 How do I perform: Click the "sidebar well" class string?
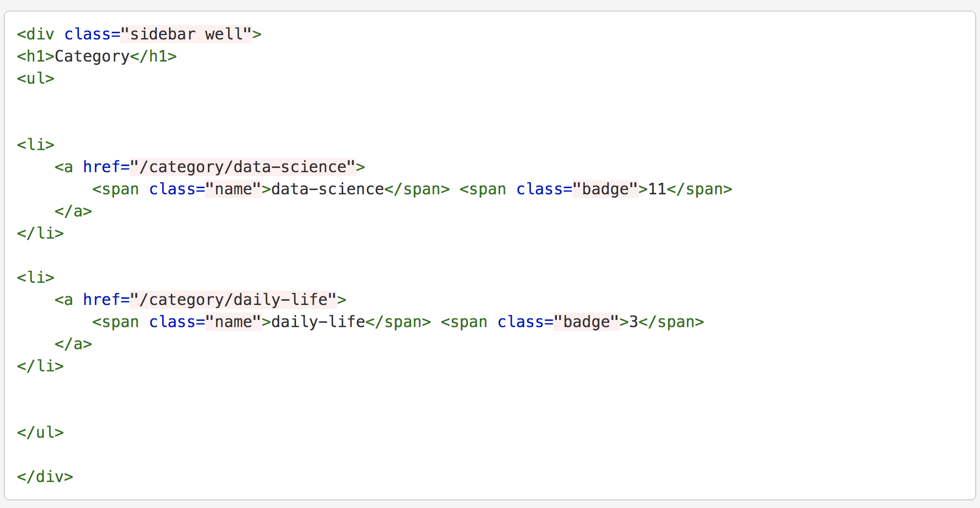186,34
